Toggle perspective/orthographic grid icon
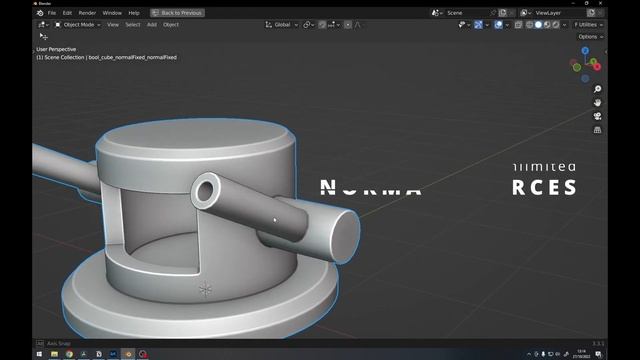 tap(598, 130)
